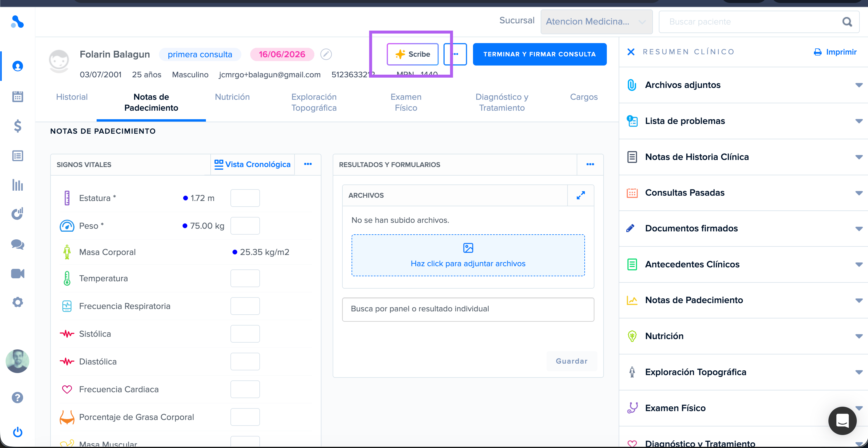
Task: Click the Lista de problemas icon
Action: 632,121
